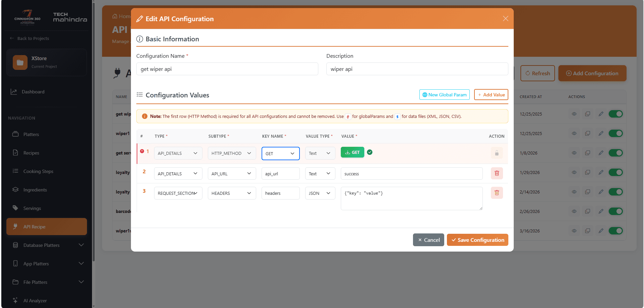Click the Add Value button
644x308 pixels.
point(491,95)
